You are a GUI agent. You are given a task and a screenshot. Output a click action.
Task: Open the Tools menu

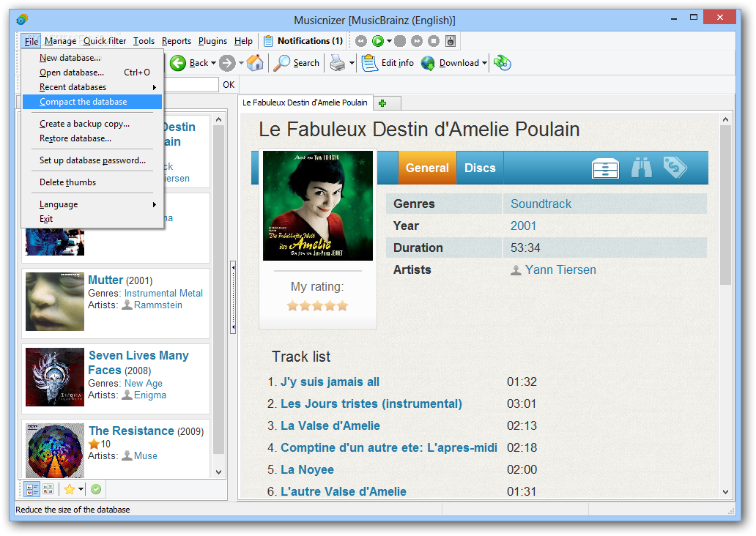144,42
